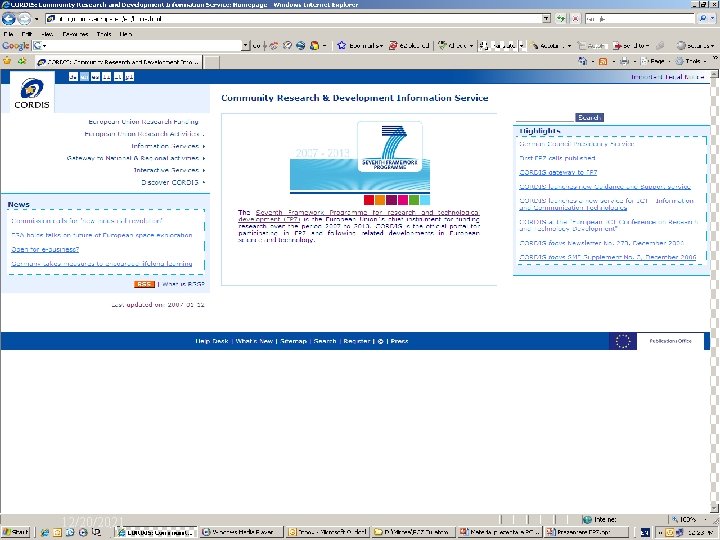Click the browser Forward arrow button
Image resolution: width=720 pixels, height=540 pixels.
[x=24, y=19]
